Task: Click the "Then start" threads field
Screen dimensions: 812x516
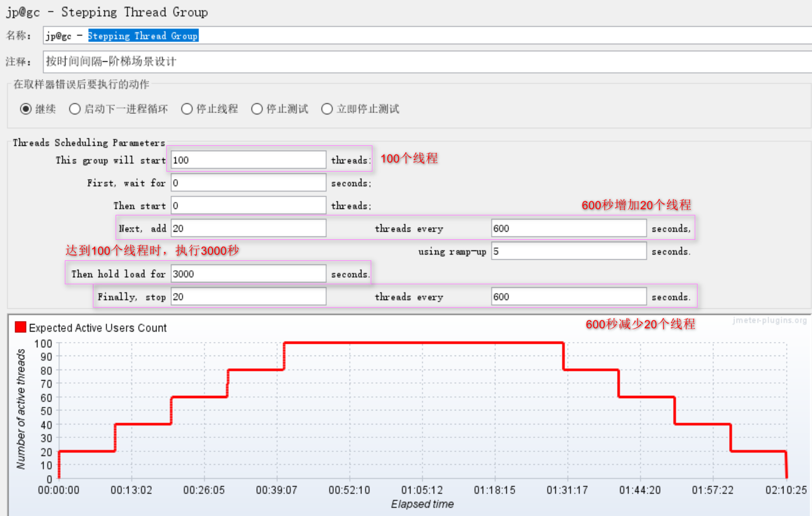Action: click(x=248, y=205)
